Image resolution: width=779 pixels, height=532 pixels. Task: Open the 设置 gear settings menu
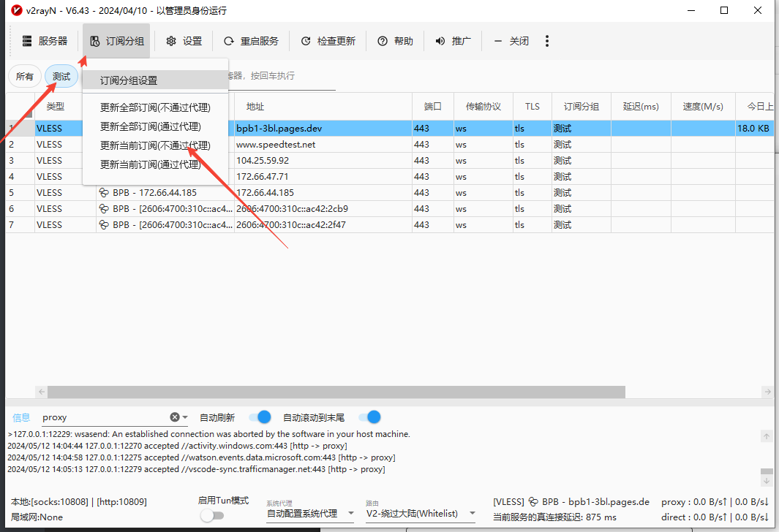171,41
